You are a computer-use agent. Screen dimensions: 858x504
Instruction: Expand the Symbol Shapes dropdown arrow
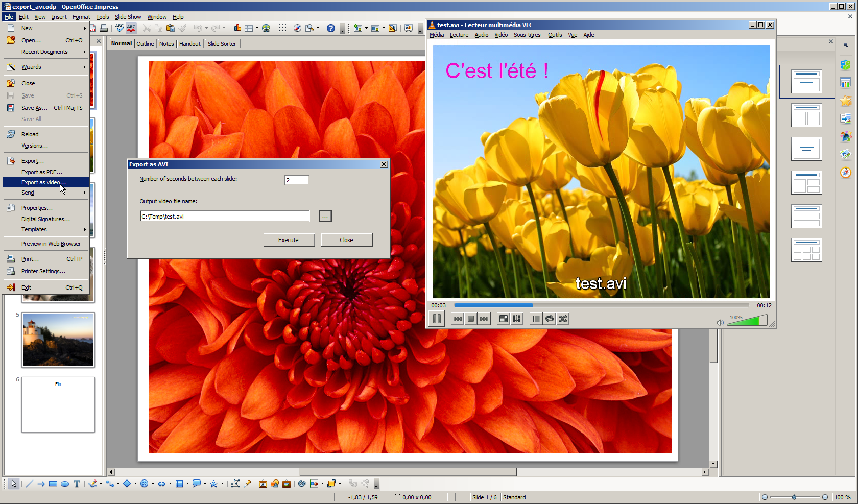(153, 484)
